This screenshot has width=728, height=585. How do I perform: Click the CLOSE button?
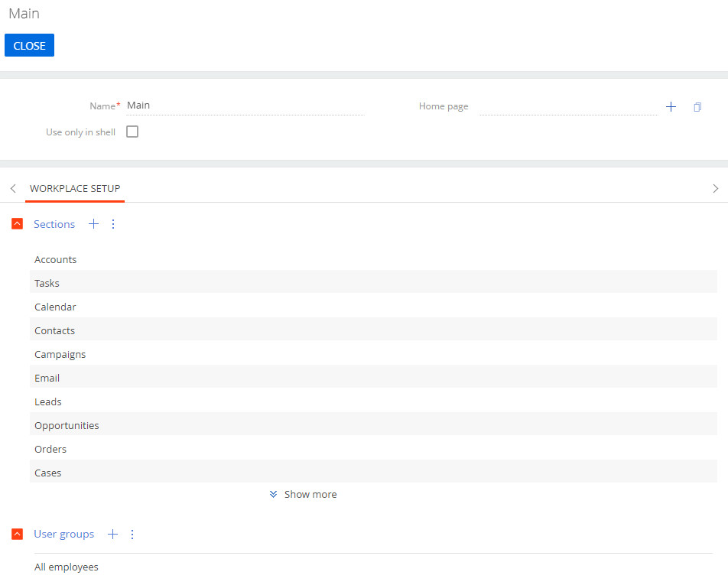click(29, 45)
